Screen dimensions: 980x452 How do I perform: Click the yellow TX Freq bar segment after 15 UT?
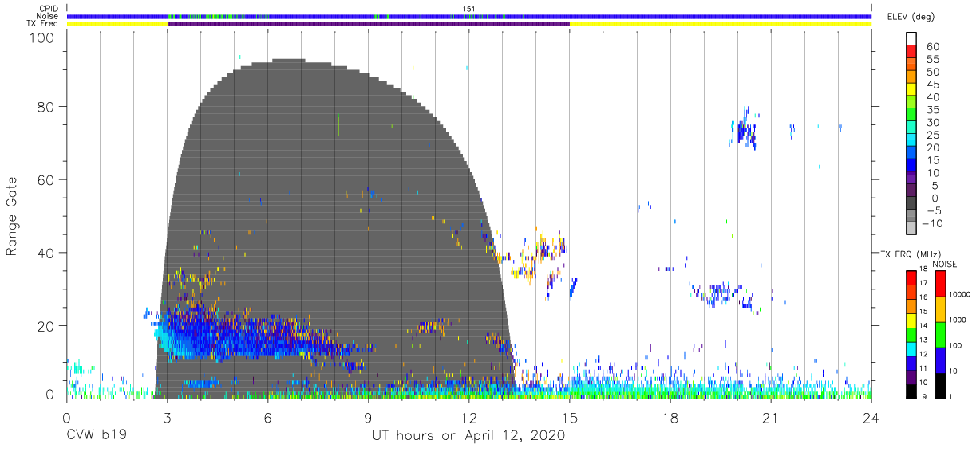pyautogui.click(x=721, y=24)
